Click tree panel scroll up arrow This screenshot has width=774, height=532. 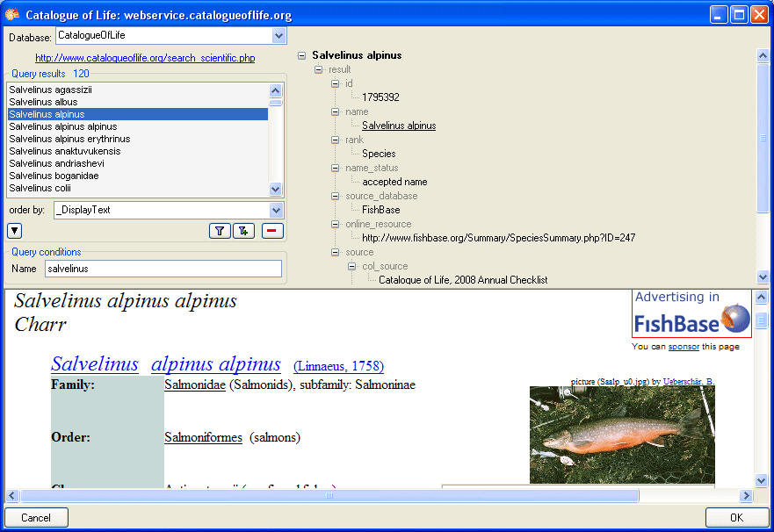[763, 55]
